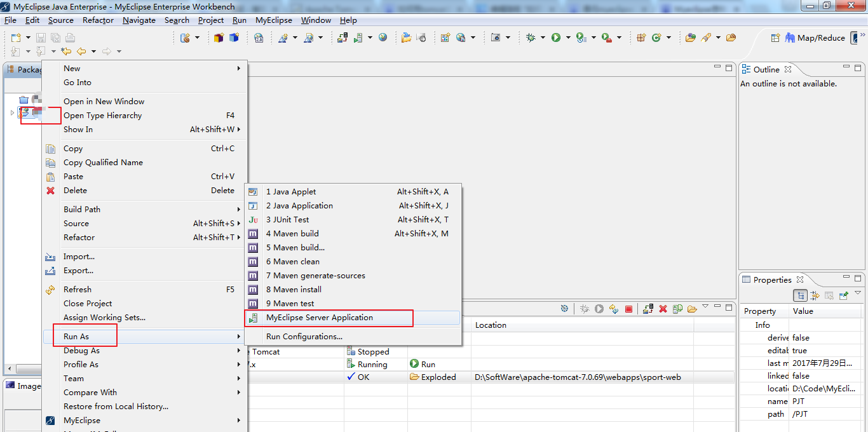Click the debug server icon in Servers view
The width and height of the screenshot is (868, 432).
tap(585, 309)
